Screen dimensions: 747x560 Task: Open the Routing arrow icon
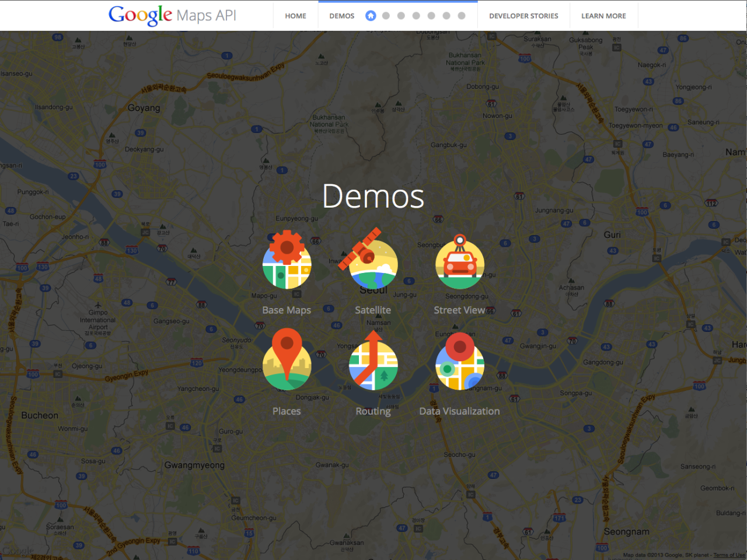[x=373, y=360]
